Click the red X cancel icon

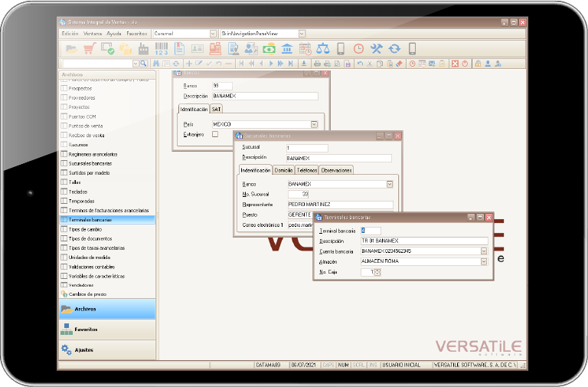[455, 64]
